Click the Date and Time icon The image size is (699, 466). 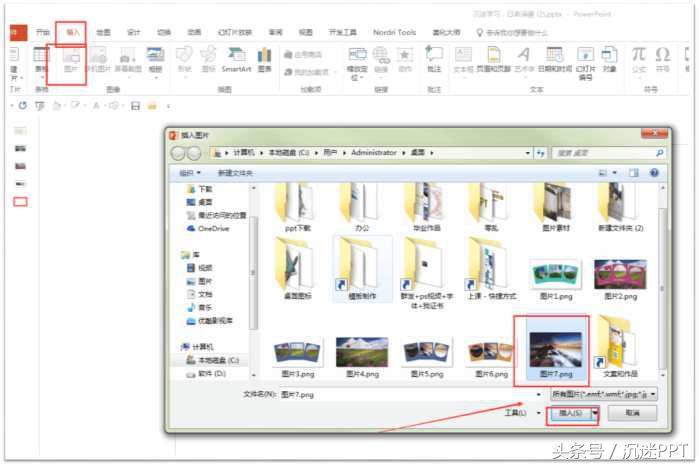[x=555, y=60]
